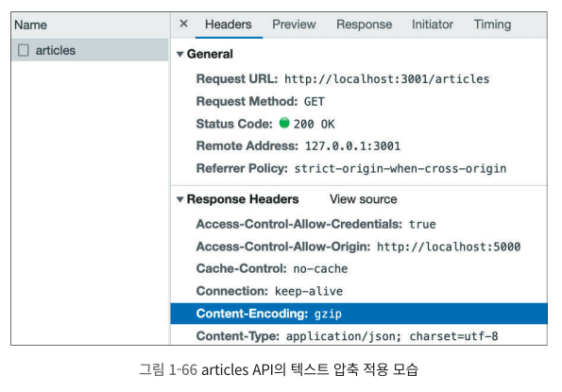Open the Response tab

tap(365, 25)
